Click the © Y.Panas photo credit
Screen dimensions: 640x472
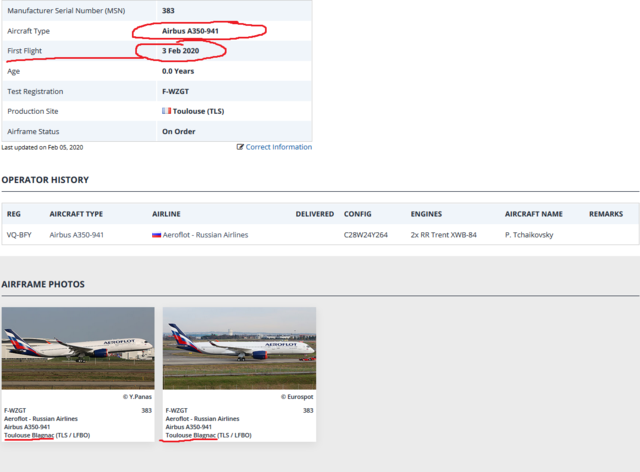coord(137,397)
